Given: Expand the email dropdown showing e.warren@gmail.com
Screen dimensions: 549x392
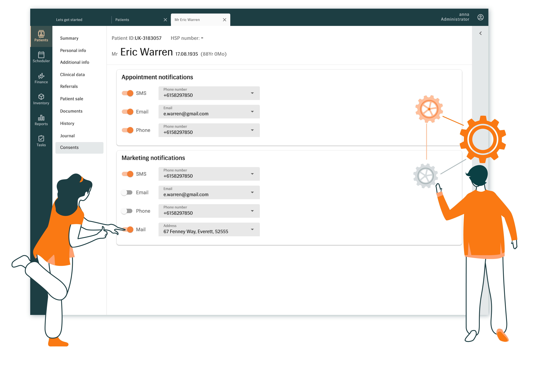Looking at the screenshot, I should 253,111.
